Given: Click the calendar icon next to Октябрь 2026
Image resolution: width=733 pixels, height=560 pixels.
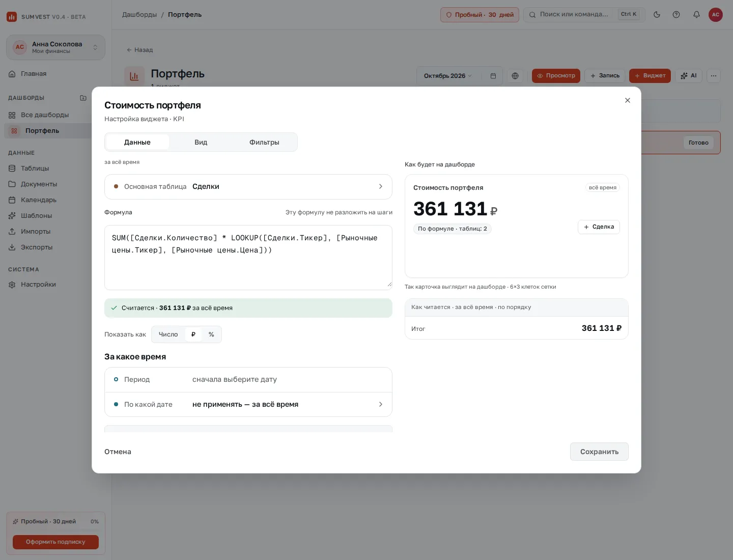Looking at the screenshot, I should point(493,76).
